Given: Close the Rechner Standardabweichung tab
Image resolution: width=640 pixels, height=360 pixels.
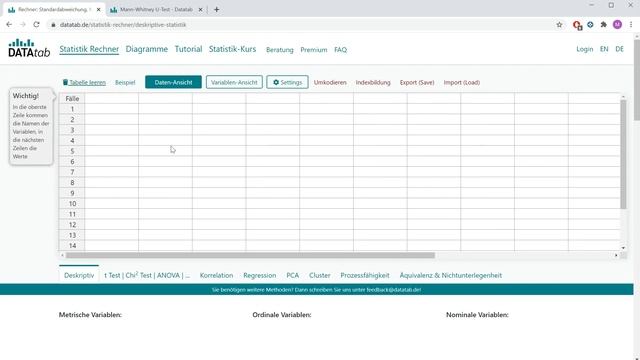Looking at the screenshot, I should pos(98,9).
